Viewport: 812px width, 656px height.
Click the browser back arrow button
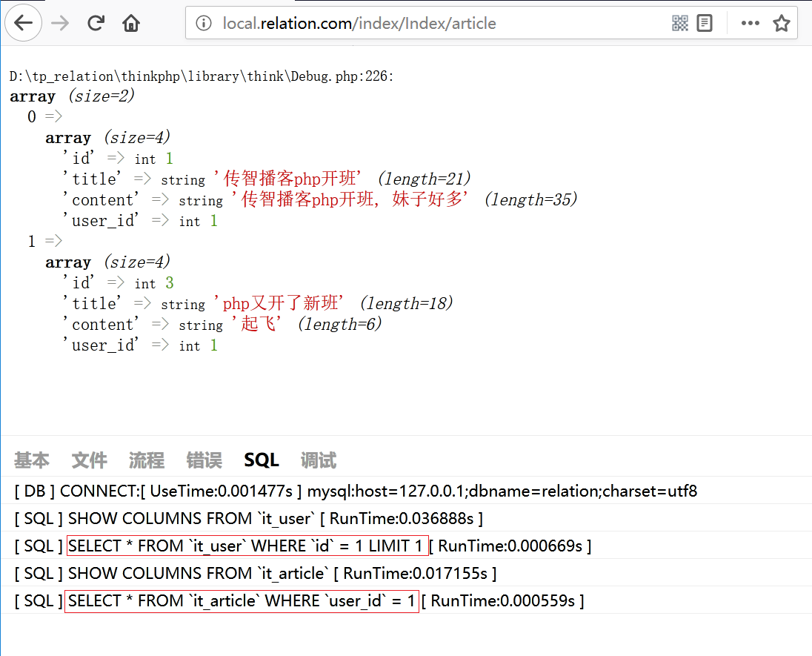coord(24,23)
